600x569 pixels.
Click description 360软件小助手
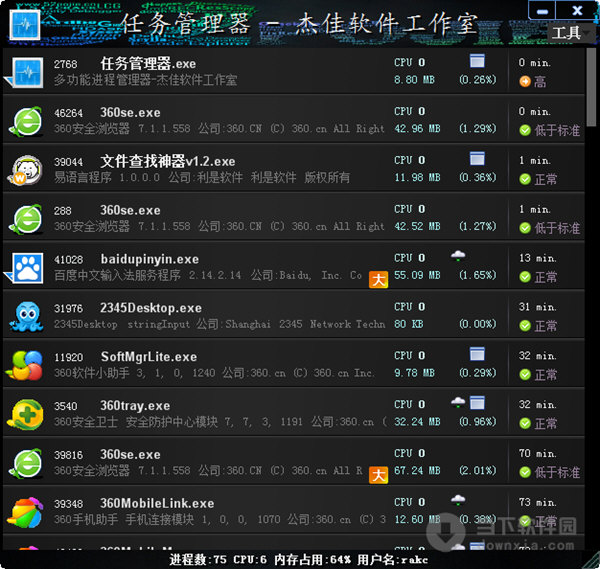coord(91,373)
